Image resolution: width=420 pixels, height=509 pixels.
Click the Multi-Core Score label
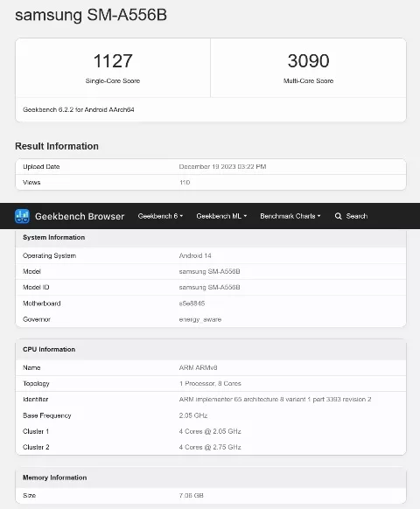(x=308, y=80)
